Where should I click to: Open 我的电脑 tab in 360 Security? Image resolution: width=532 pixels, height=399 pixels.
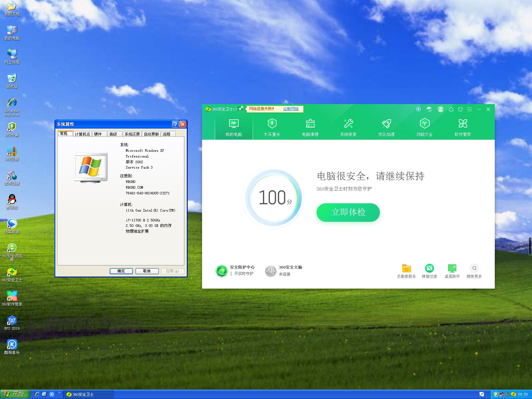click(x=234, y=127)
